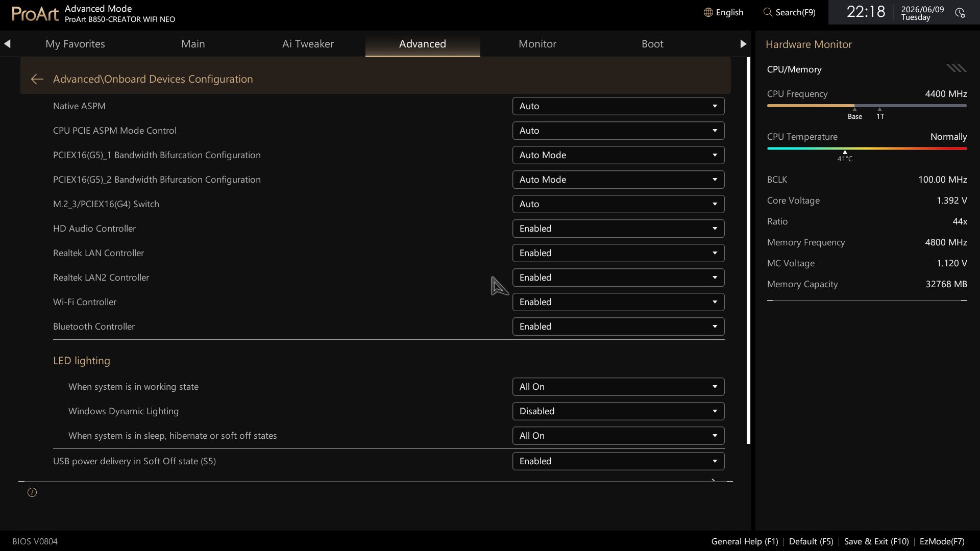The width and height of the screenshot is (980, 551).
Task: Click the LED lighting section heading
Action: (82, 361)
